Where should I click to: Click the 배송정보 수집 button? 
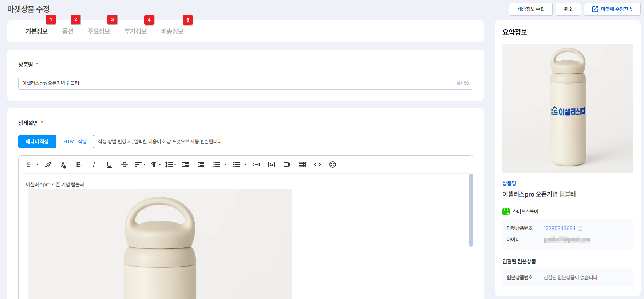[531, 9]
